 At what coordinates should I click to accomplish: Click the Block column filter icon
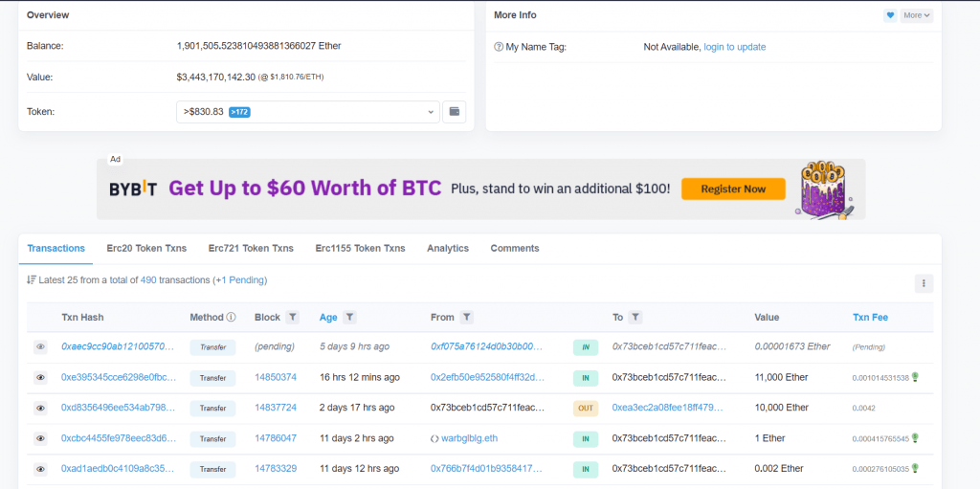pyautogui.click(x=293, y=317)
